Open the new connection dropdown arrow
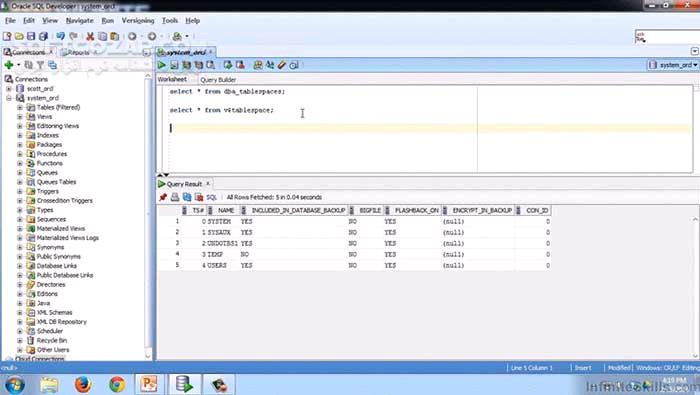Viewport: 700px width, 395px height. (x=19, y=65)
